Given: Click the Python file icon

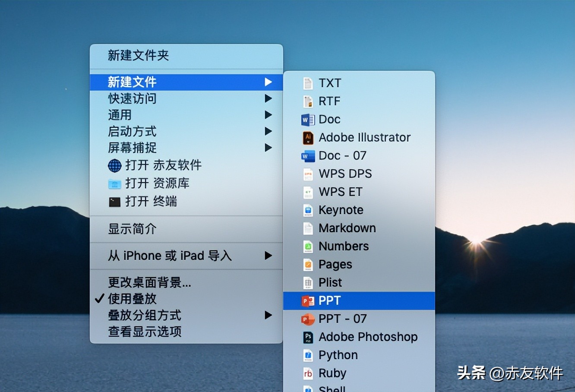Looking at the screenshot, I should coord(308,355).
